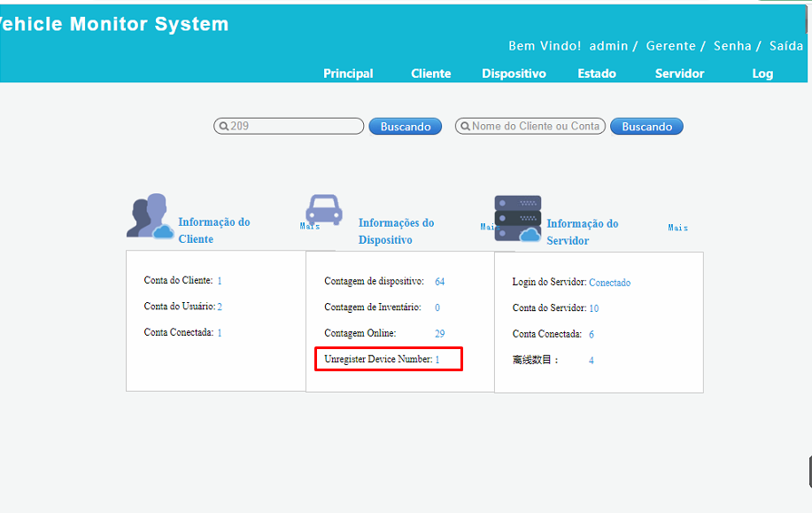Click magnifier icon in the 209 search box
This screenshot has width=812, height=513.
coord(224,127)
